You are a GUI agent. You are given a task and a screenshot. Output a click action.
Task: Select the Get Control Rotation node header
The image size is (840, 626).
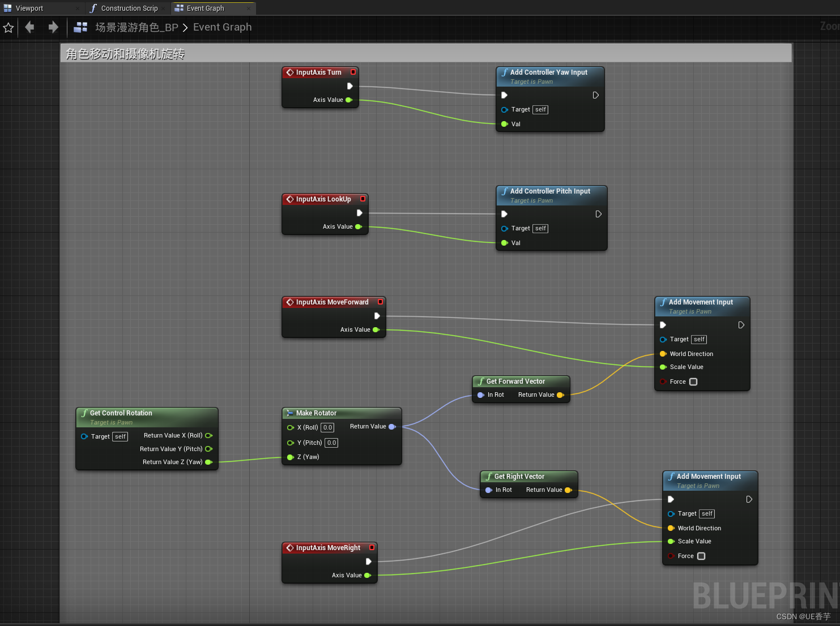pos(147,417)
